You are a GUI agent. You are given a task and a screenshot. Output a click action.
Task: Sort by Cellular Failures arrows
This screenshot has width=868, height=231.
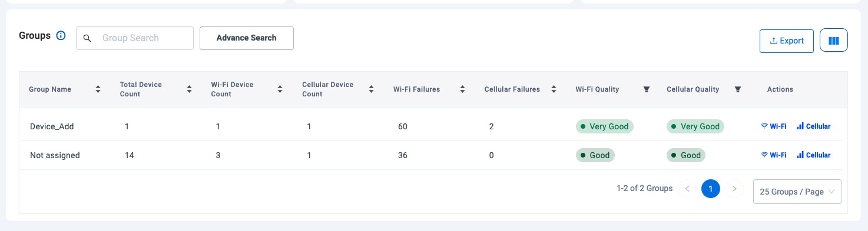click(554, 89)
